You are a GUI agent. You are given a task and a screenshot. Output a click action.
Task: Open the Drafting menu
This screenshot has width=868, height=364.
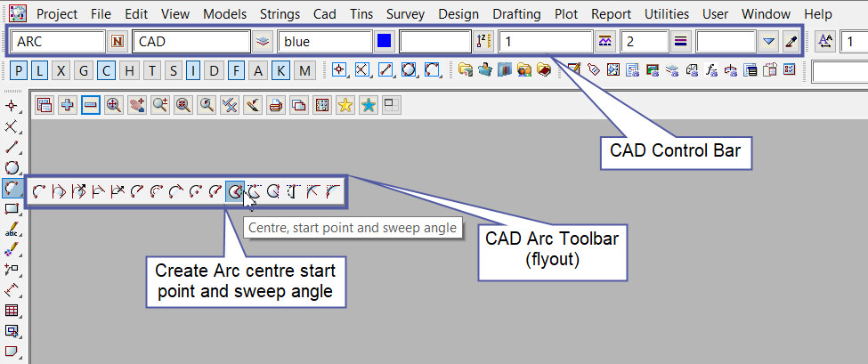(517, 14)
